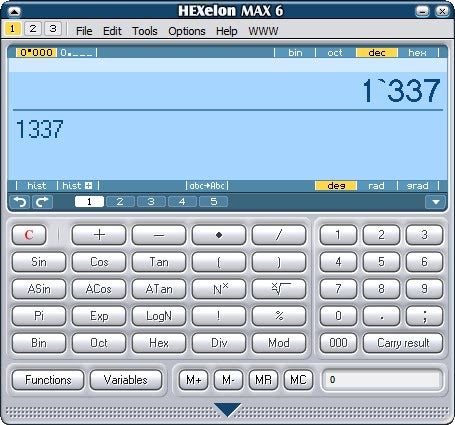The width and height of the screenshot is (455, 425).
Task: Click the N to the power X button
Action: (219, 289)
